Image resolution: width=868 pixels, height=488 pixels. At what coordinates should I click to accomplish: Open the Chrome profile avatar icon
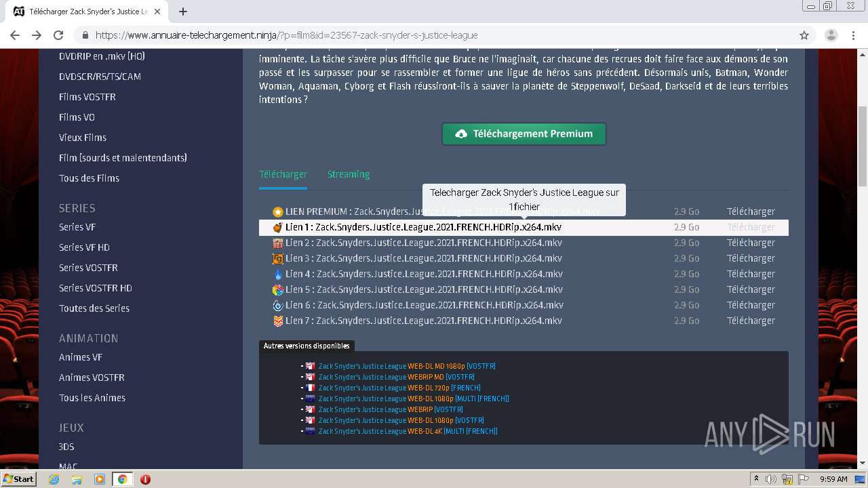pos(831,35)
